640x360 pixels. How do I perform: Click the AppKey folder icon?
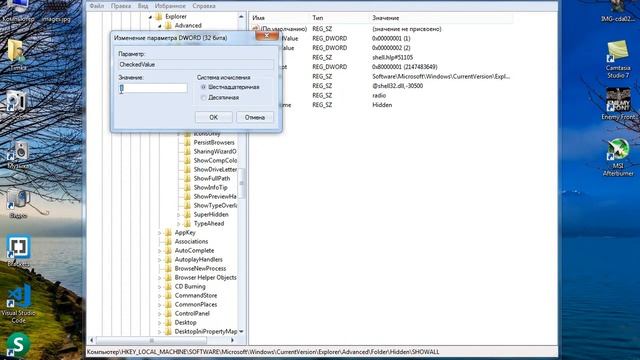[x=168, y=232]
